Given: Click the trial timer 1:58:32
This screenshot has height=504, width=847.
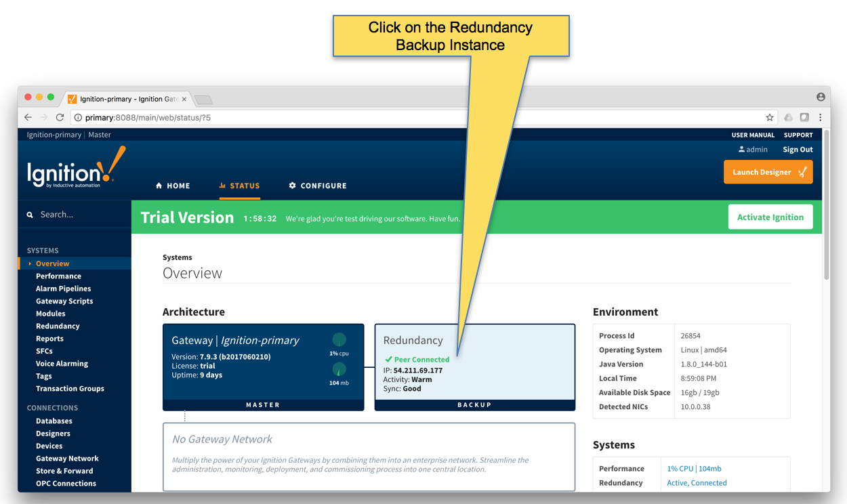Looking at the screenshot, I should click(260, 219).
